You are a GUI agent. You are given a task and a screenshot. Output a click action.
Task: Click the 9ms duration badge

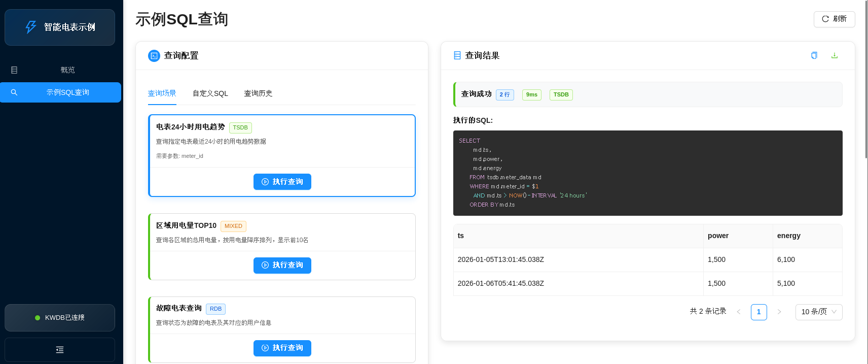532,94
